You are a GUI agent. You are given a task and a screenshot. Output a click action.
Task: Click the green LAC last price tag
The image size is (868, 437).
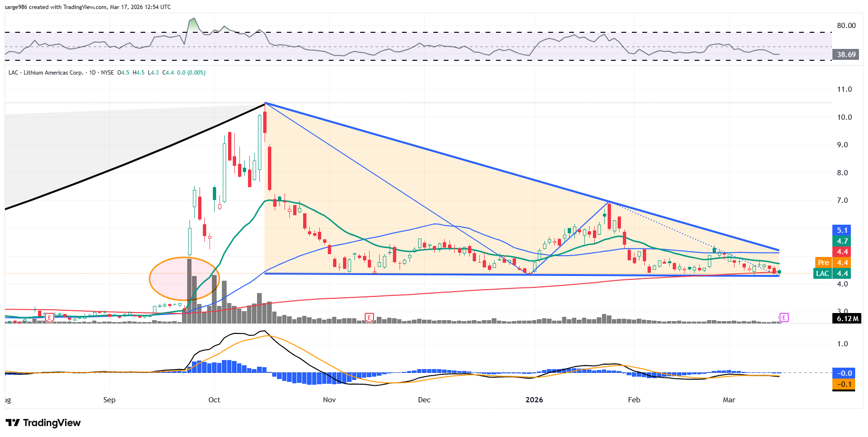coord(822,274)
